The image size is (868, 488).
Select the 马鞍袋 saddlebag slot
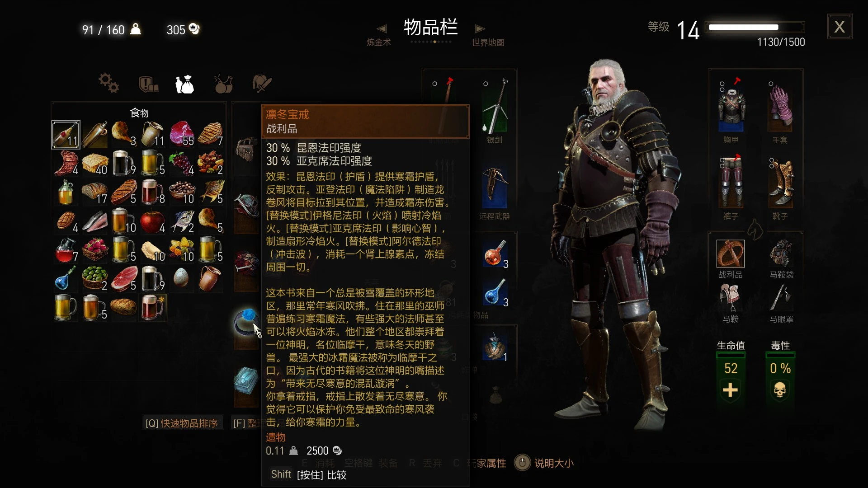pos(781,253)
